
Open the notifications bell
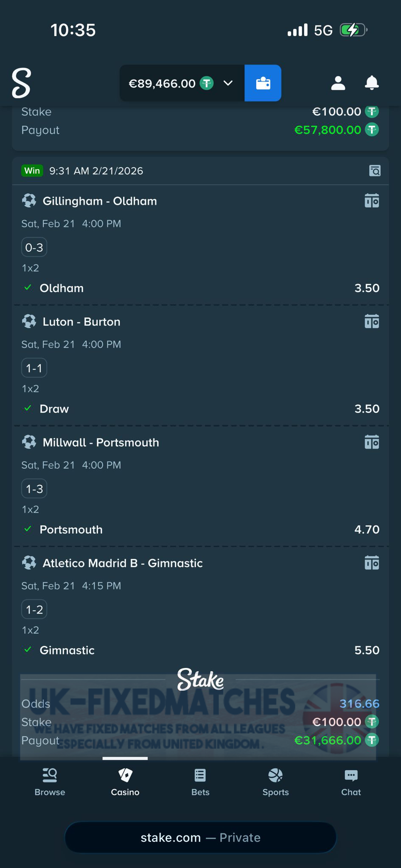(x=372, y=83)
